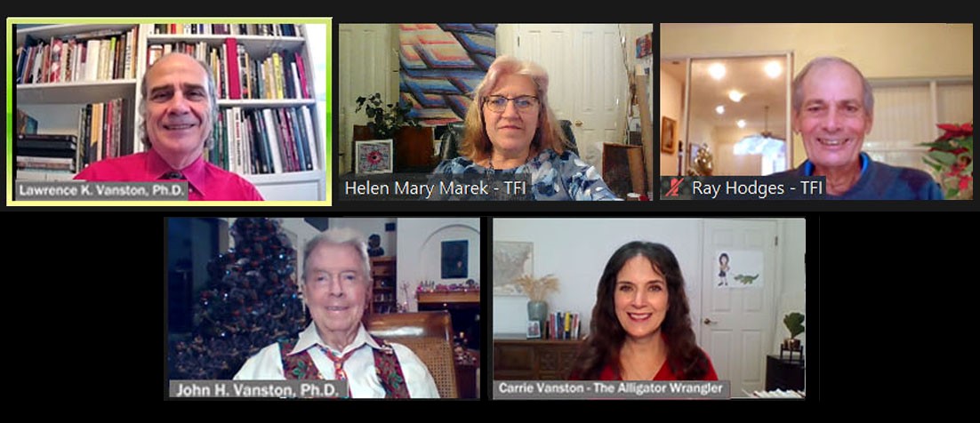Select Lawrence K. Vanston's highlighted video tile
The image size is (980, 423).
pos(169,112)
